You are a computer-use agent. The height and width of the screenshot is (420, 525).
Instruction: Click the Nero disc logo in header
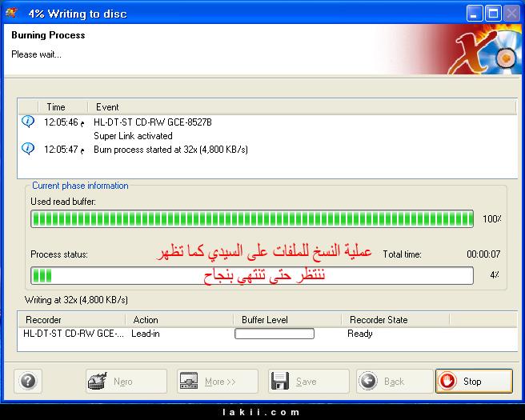(486, 50)
